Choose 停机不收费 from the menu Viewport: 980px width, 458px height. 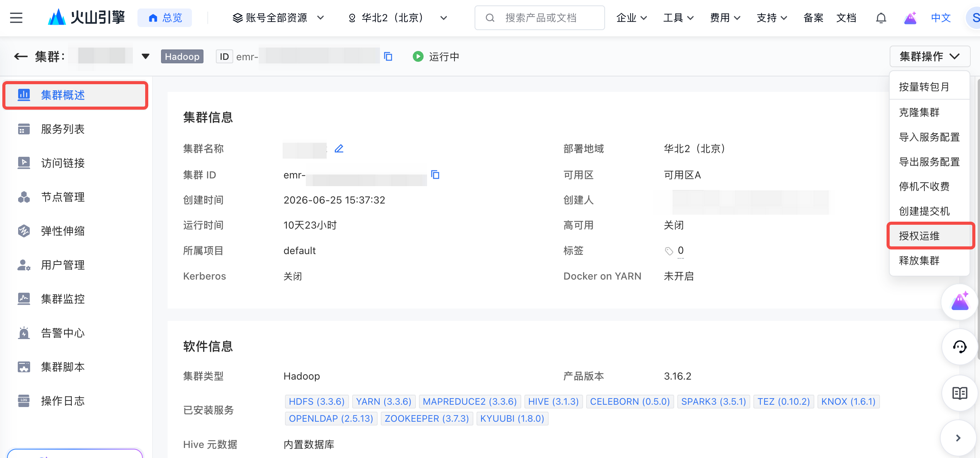[x=930, y=187]
